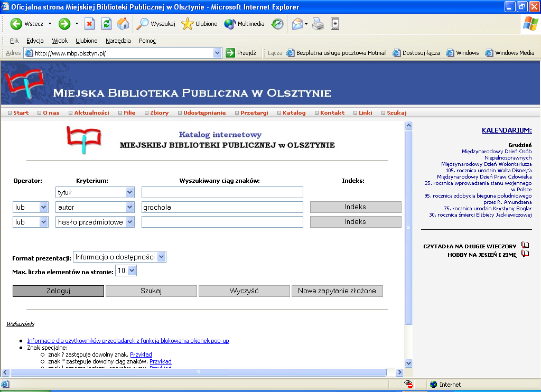Open the Windows links bar item

pyautogui.click(x=462, y=53)
